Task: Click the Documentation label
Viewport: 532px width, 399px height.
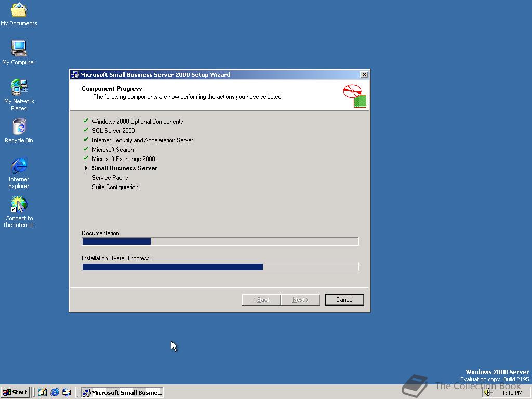Action: click(x=100, y=233)
